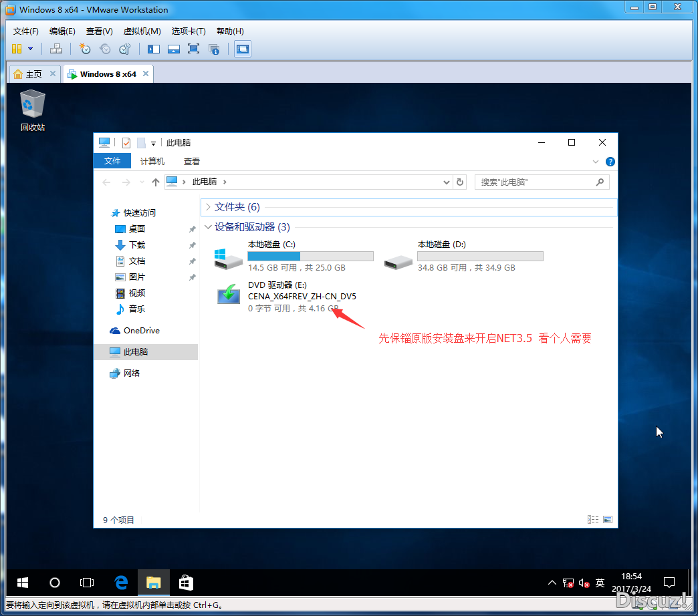Click the Explorer forward arrow
The height and width of the screenshot is (616, 698).
tap(126, 182)
